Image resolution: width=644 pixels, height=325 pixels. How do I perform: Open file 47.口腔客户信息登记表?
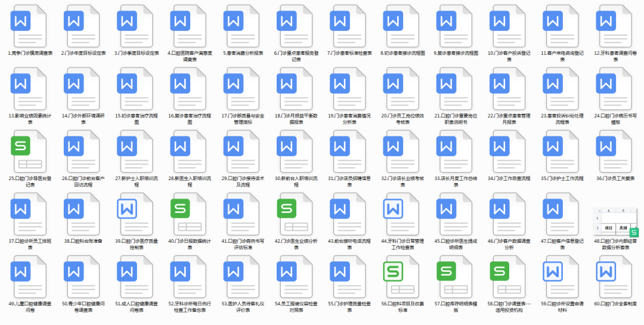pyautogui.click(x=562, y=215)
